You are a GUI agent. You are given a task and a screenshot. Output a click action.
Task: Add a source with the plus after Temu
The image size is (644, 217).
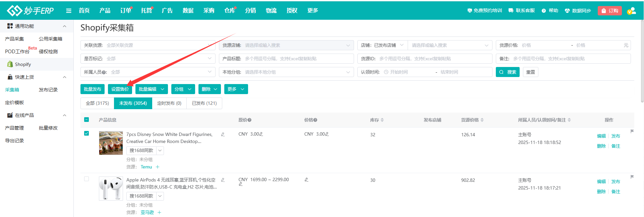pos(158,167)
